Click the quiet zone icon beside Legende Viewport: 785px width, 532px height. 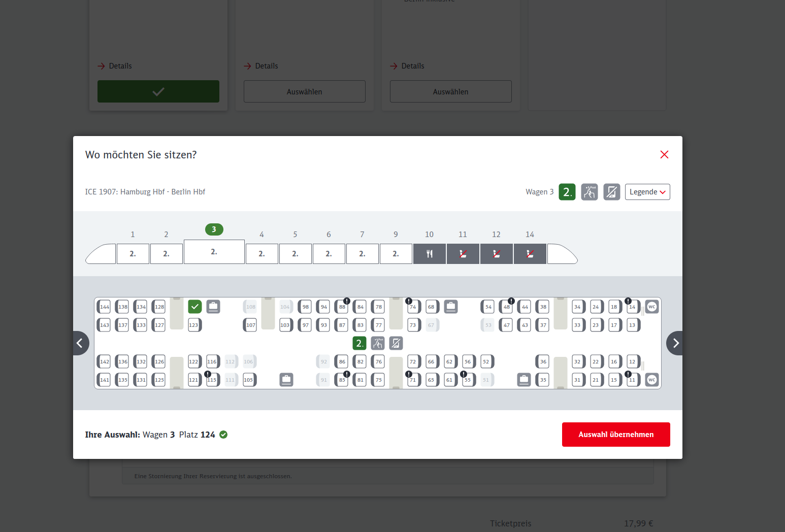click(589, 192)
